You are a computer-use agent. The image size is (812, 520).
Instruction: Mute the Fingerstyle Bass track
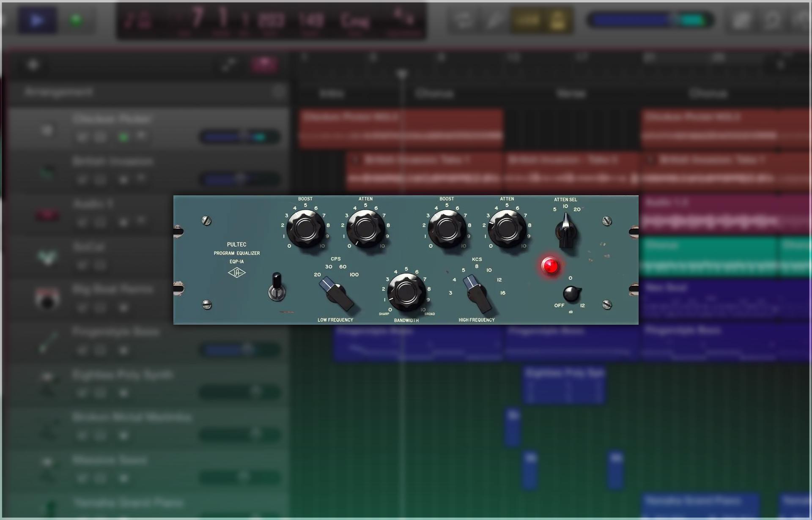click(82, 350)
